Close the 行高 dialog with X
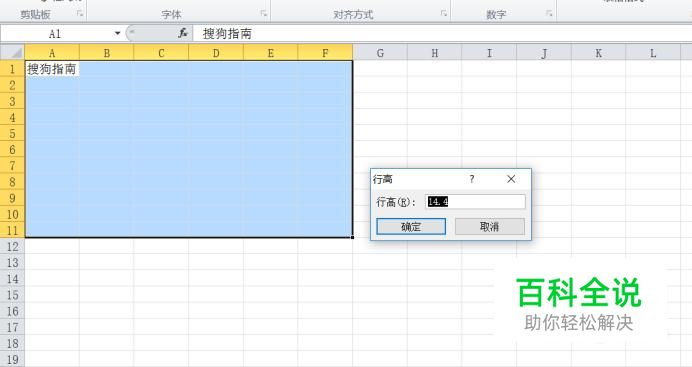The height and width of the screenshot is (367, 692). click(x=511, y=179)
